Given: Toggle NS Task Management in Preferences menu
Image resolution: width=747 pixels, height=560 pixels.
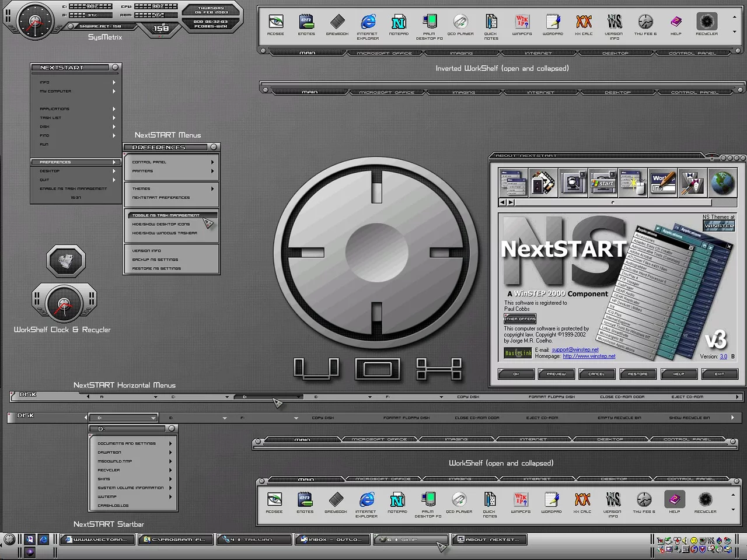Looking at the screenshot, I should click(166, 215).
